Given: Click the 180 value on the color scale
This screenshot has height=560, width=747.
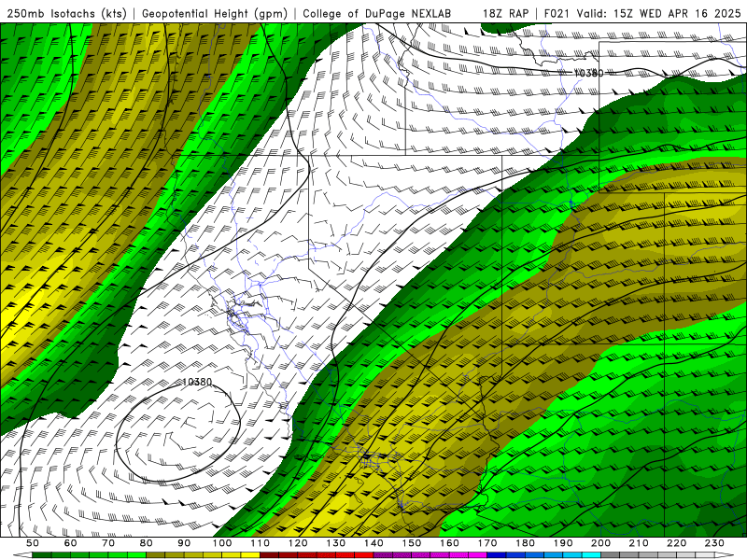Looking at the screenshot, I should click(525, 543).
